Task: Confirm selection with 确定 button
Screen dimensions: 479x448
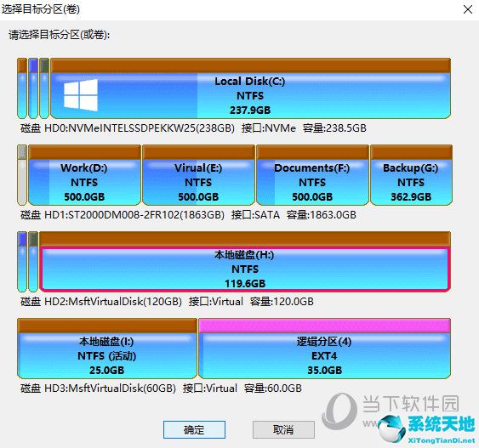Action: click(x=194, y=429)
